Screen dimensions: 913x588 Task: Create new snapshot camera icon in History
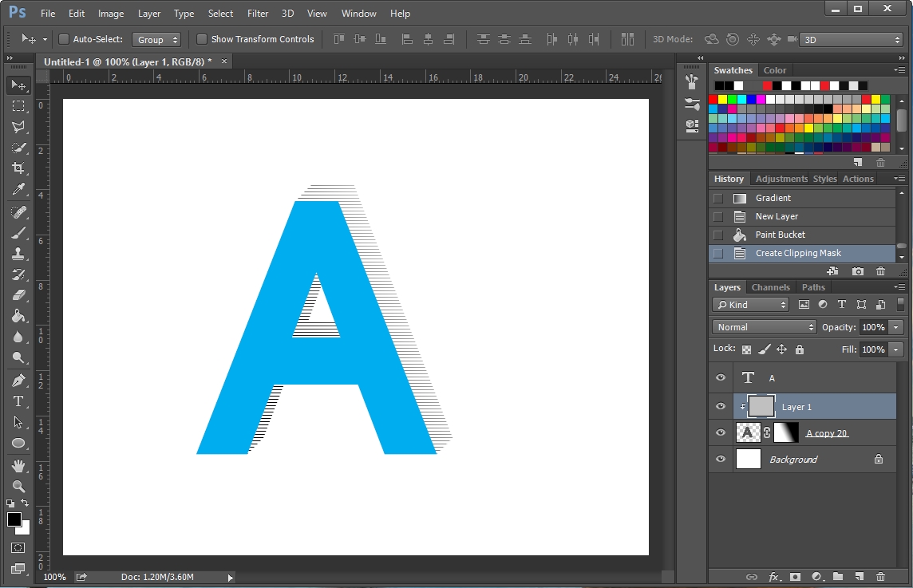click(858, 271)
